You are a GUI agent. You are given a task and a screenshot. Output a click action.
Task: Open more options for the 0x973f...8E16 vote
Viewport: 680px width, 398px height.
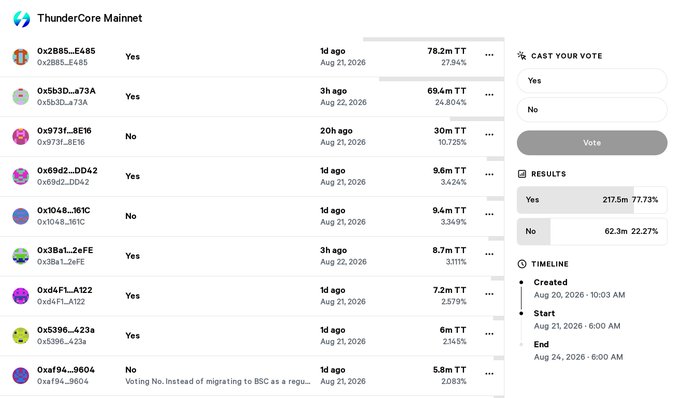(489, 135)
